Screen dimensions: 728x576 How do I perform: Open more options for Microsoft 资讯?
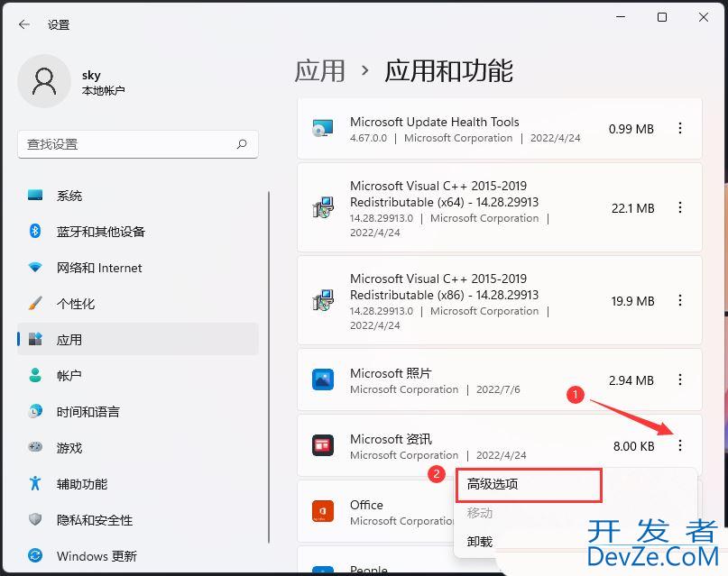pyautogui.click(x=679, y=445)
